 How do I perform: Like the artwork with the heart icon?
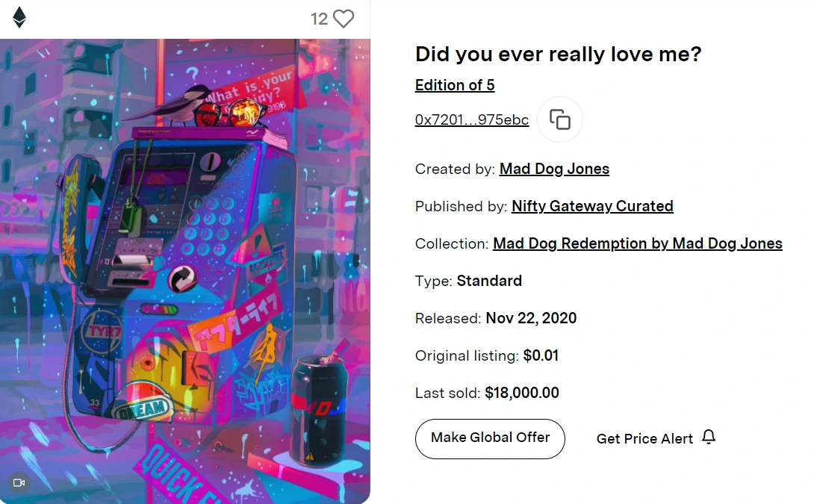click(x=344, y=19)
